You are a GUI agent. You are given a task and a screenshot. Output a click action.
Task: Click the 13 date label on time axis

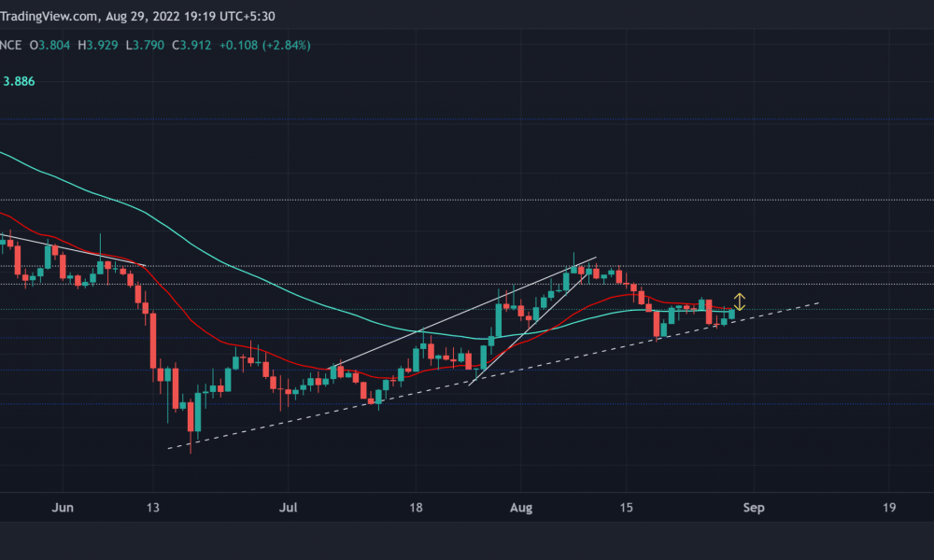pos(153,508)
